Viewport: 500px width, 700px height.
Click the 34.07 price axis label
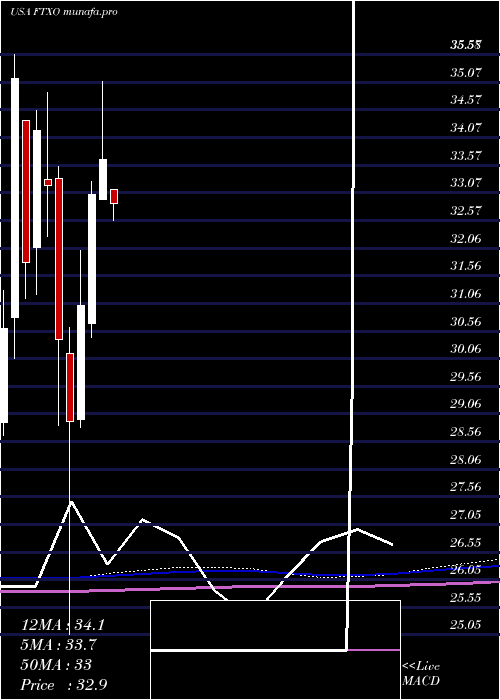(x=466, y=128)
